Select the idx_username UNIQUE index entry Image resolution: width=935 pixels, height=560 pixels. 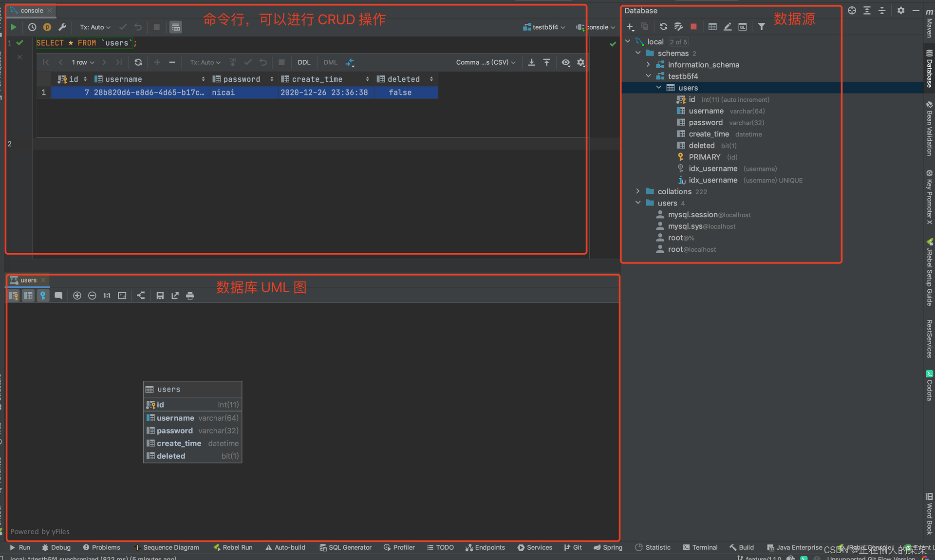(746, 180)
